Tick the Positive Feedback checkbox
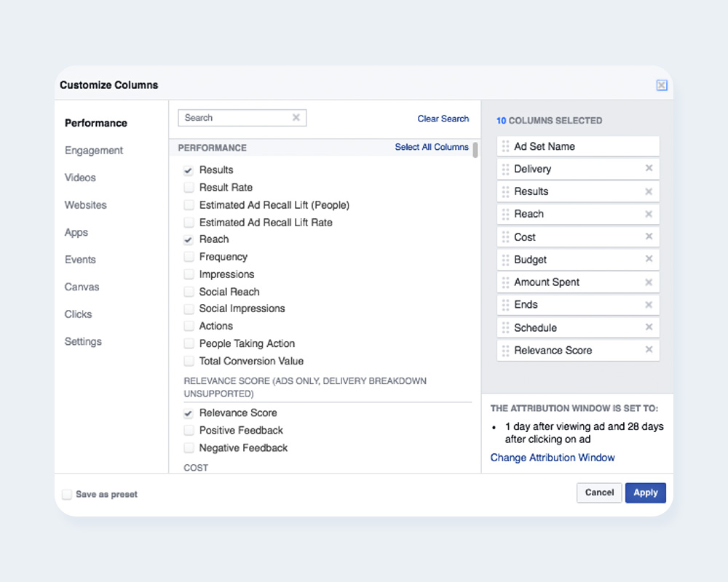This screenshot has height=582, width=728. 189,430
